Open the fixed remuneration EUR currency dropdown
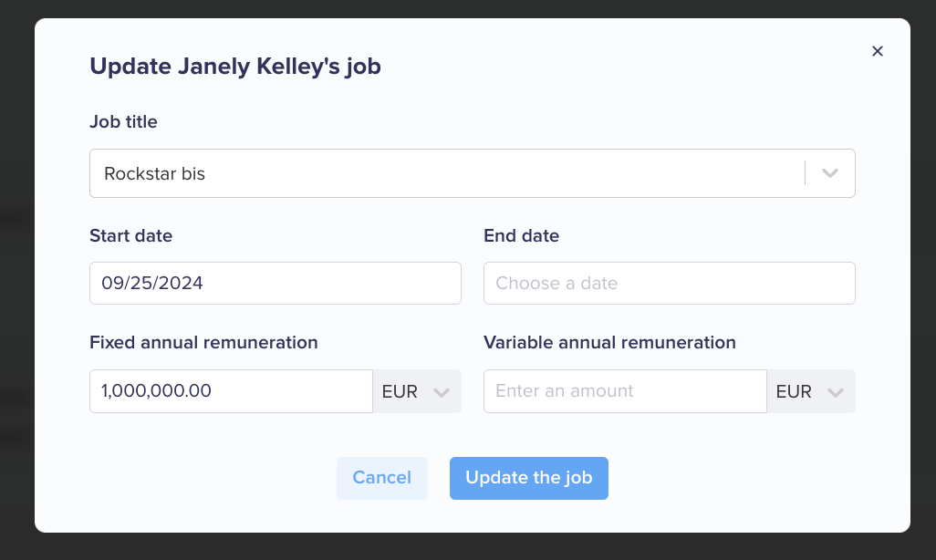 point(417,391)
